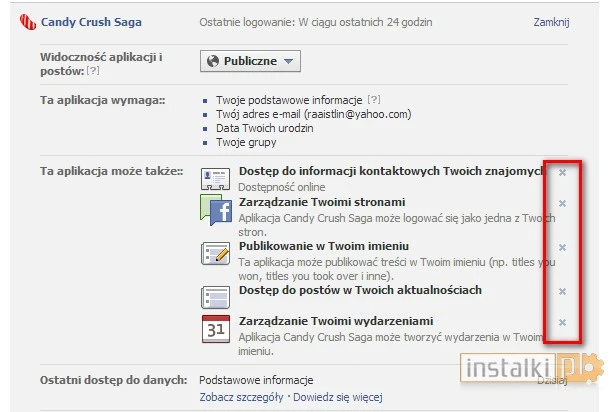614x412 pixels.
Task: Click the Podstawowe informacje last access entry
Action: coord(256,380)
